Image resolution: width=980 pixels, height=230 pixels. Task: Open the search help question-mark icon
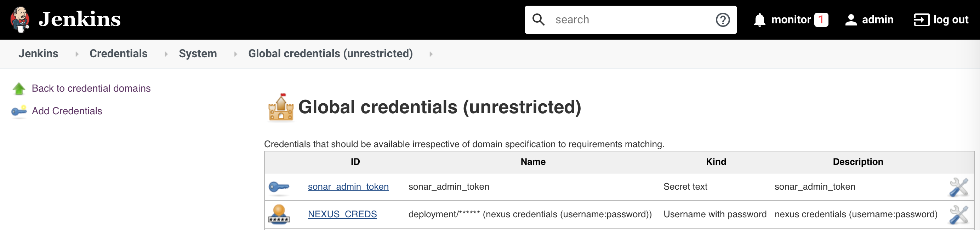723,20
